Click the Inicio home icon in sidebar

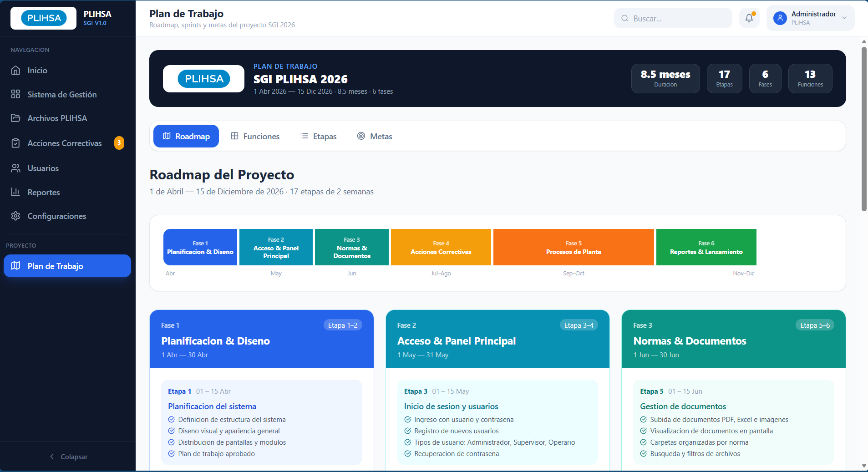coord(16,71)
